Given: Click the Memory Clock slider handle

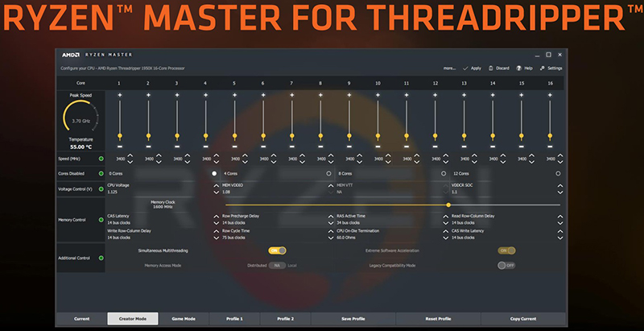Looking at the screenshot, I should tap(448, 205).
